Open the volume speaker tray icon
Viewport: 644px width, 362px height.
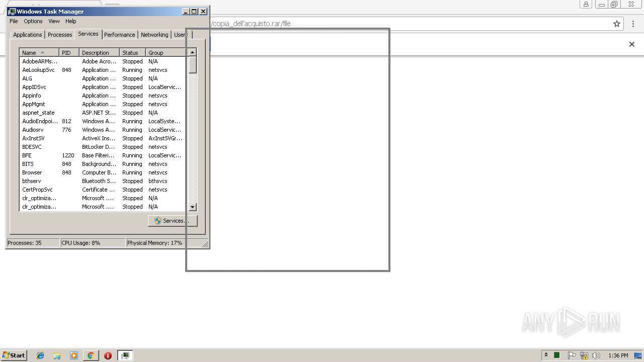coord(596,355)
